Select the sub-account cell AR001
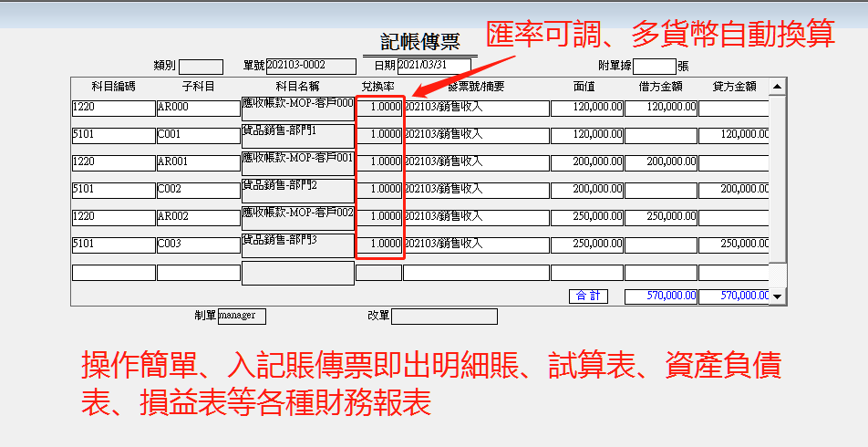This screenshot has width=868, height=447. tap(198, 162)
